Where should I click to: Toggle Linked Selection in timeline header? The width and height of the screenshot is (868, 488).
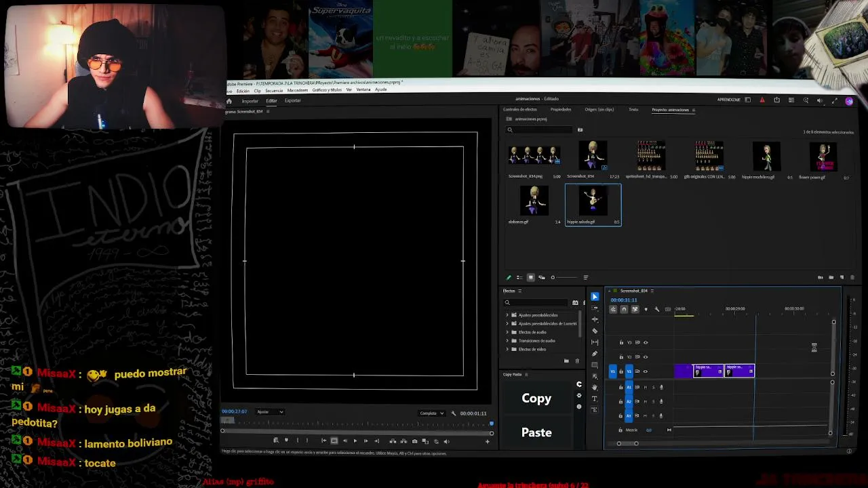click(635, 309)
